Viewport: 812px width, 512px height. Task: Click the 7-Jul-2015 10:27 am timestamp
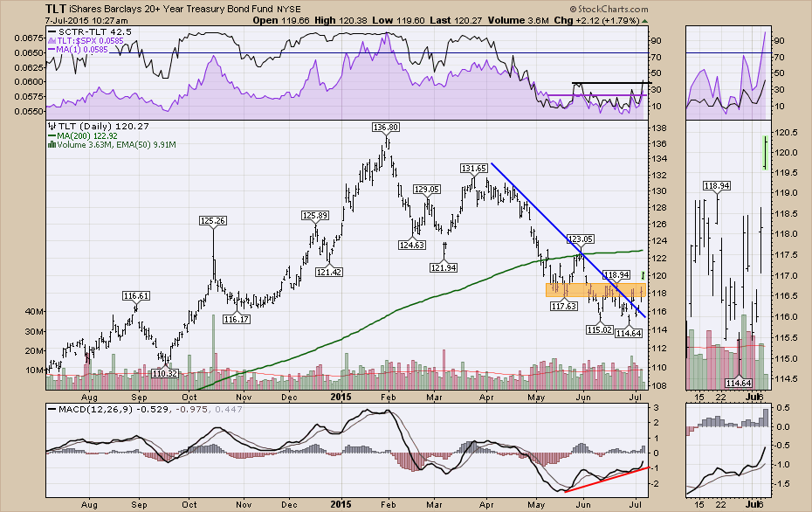click(86, 21)
